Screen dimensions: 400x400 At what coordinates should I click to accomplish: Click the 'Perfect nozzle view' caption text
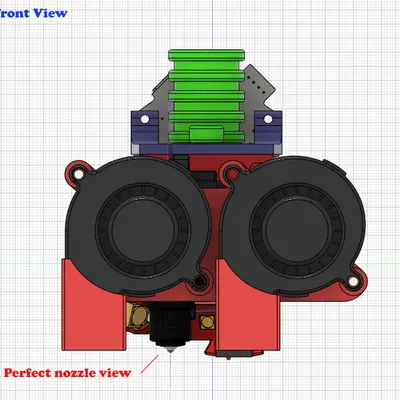coord(67,373)
